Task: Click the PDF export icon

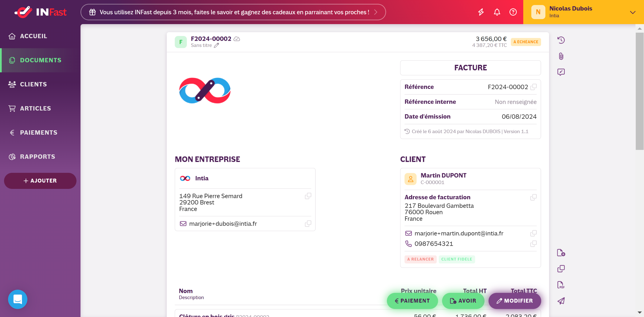Action: 561,285
